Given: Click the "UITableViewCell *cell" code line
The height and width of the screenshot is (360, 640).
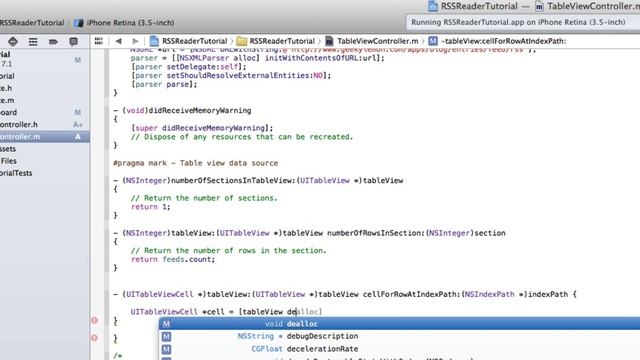Looking at the screenshot, I should (x=227, y=312).
